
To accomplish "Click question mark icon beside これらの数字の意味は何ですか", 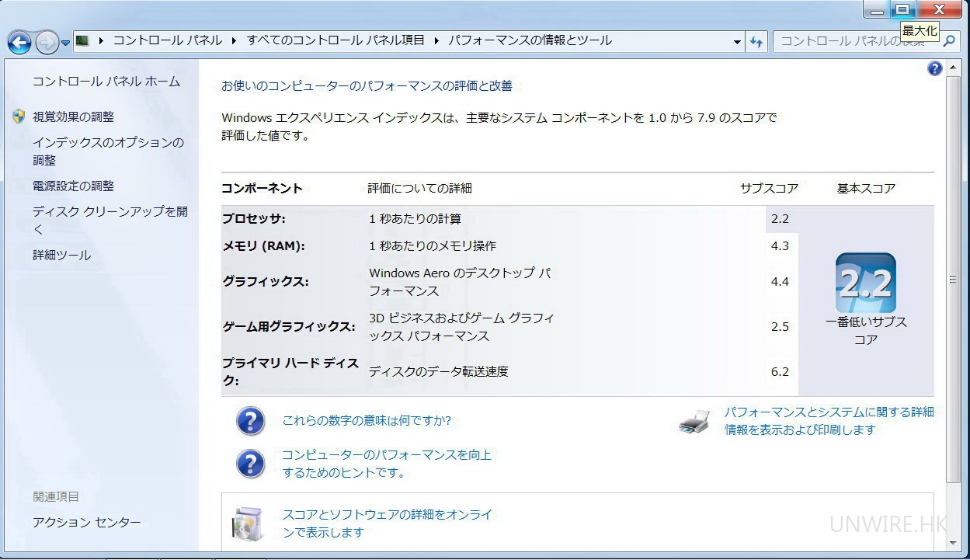I will click(250, 421).
